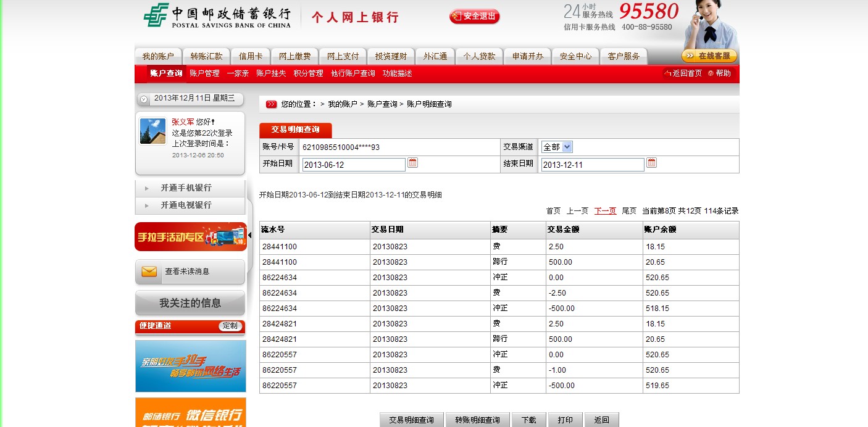Viewport: 868px width, 427px height.
Task: Open the start date calendar picker
Action: coord(413,163)
